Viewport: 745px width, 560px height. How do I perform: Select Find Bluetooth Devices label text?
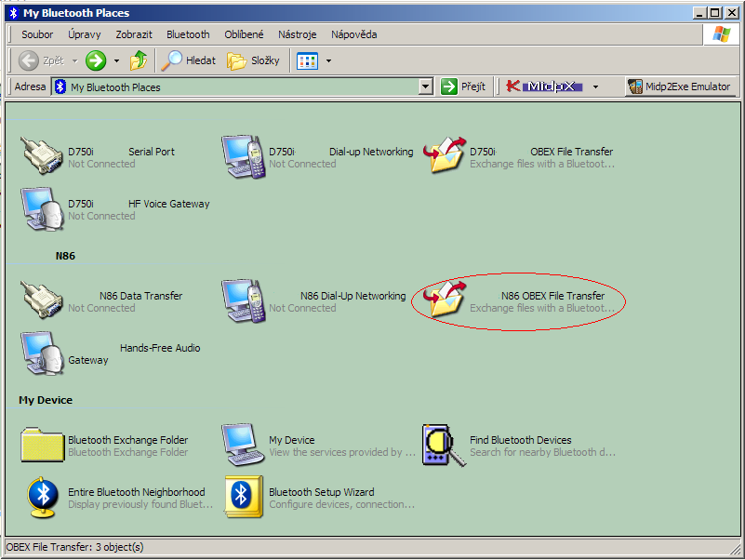coord(521,440)
